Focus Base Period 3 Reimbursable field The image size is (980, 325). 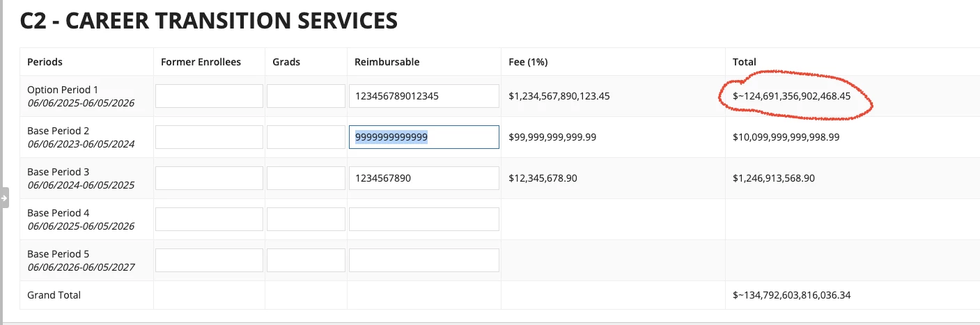click(x=424, y=178)
